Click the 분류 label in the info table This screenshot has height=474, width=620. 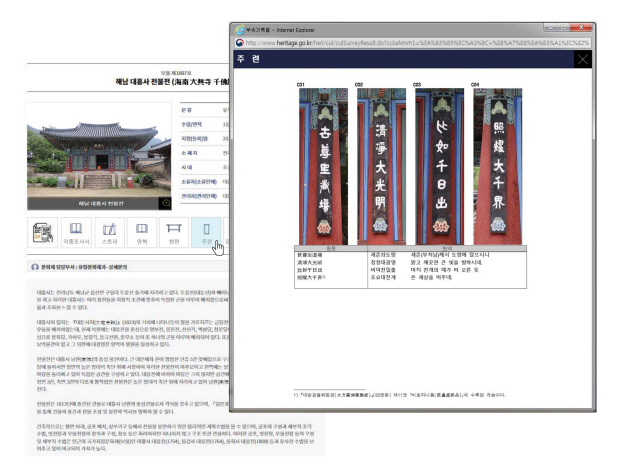pos(187,110)
